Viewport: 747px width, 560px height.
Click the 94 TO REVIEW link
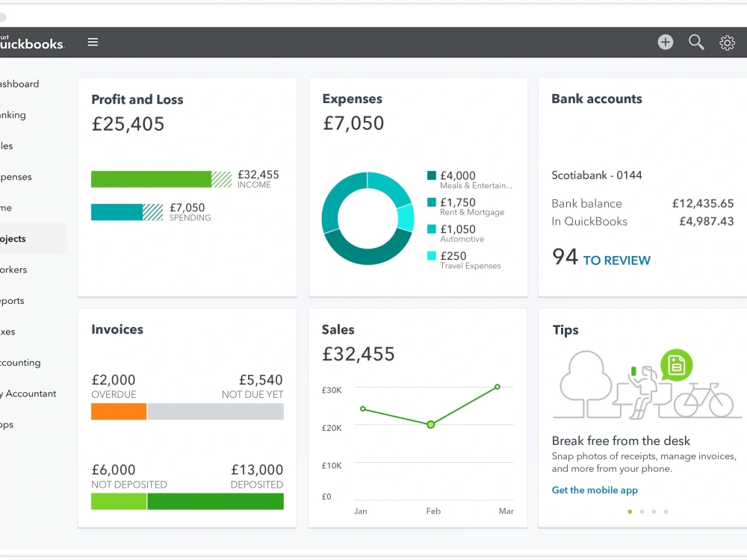pos(601,258)
